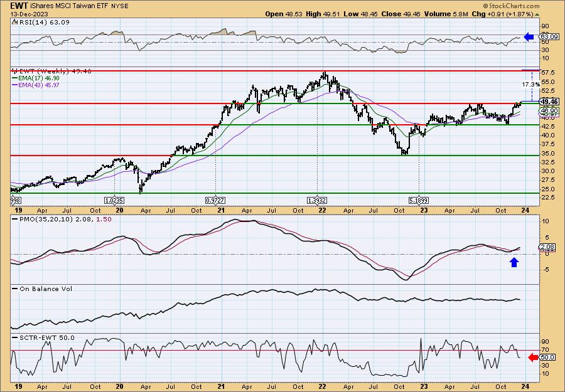This screenshot has height=392, width=565.
Task: Click the 1.3932 cycle marker label
Action: tap(317, 200)
